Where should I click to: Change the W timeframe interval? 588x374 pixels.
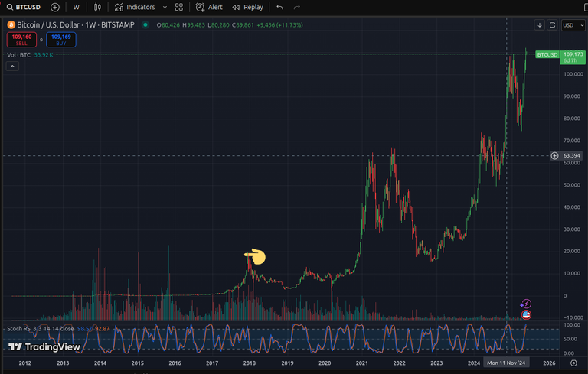[x=76, y=7]
